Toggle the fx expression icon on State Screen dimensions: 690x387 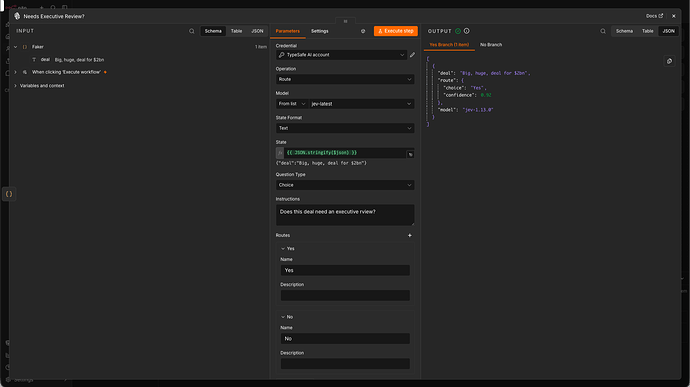click(x=280, y=153)
